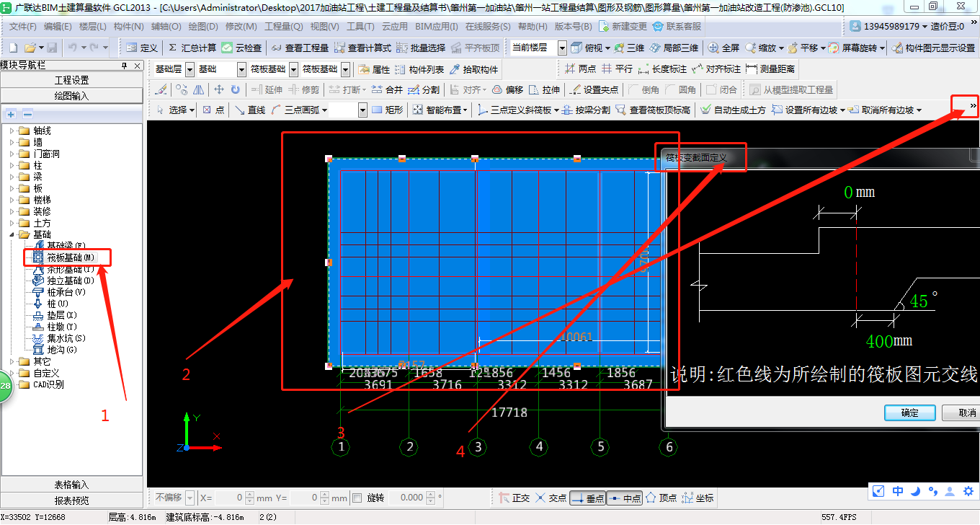The width and height of the screenshot is (980, 525).
Task: Expand the 墙 tree folder
Action: pyautogui.click(x=12, y=142)
